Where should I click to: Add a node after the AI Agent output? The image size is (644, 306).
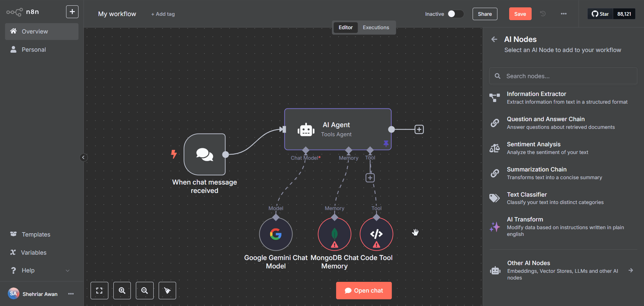[419, 130]
